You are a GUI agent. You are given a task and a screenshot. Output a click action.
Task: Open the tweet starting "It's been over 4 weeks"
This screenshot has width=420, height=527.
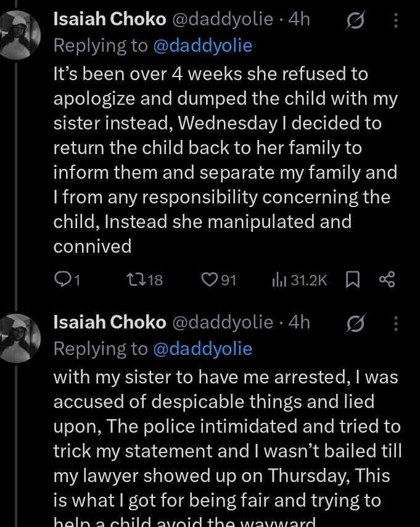pyautogui.click(x=222, y=160)
